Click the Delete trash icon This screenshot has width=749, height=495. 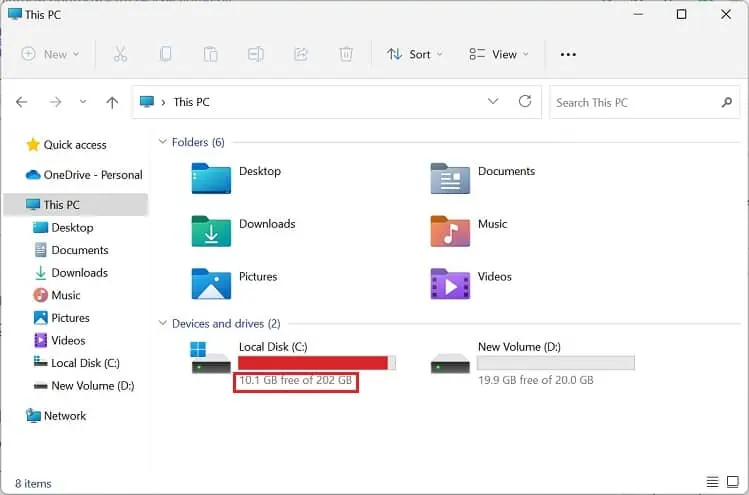coord(346,54)
